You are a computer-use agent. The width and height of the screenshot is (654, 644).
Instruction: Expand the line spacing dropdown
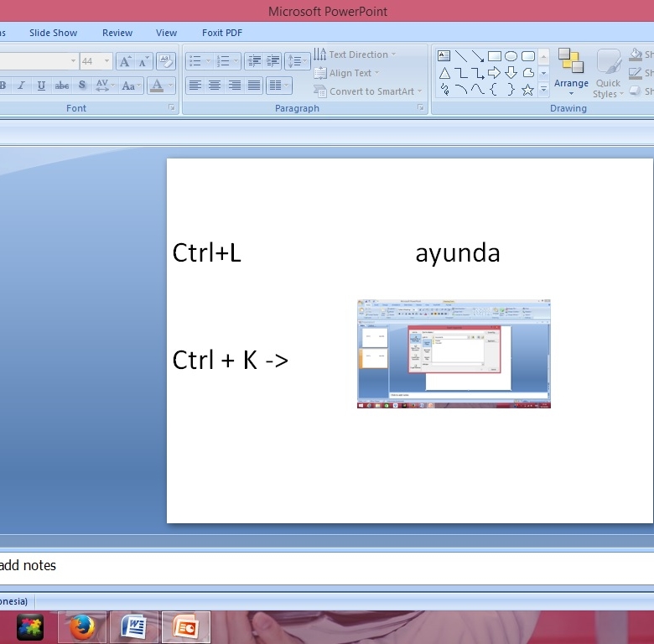(298, 61)
